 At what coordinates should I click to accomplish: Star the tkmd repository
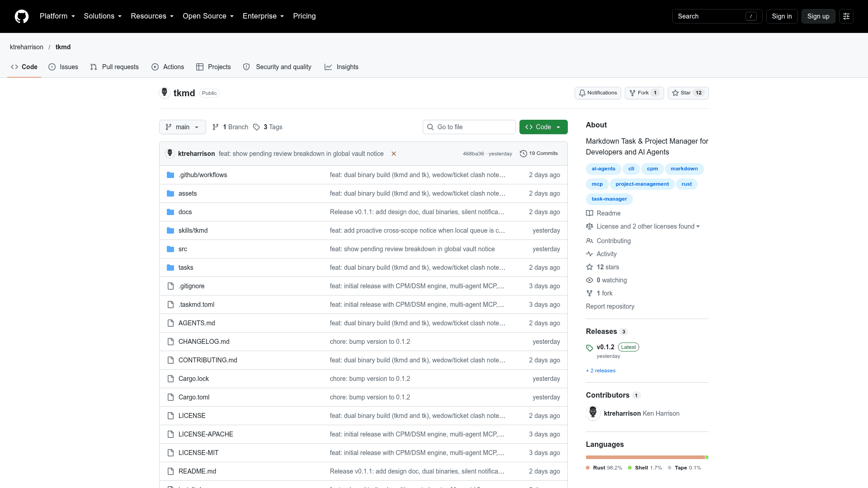tap(688, 93)
